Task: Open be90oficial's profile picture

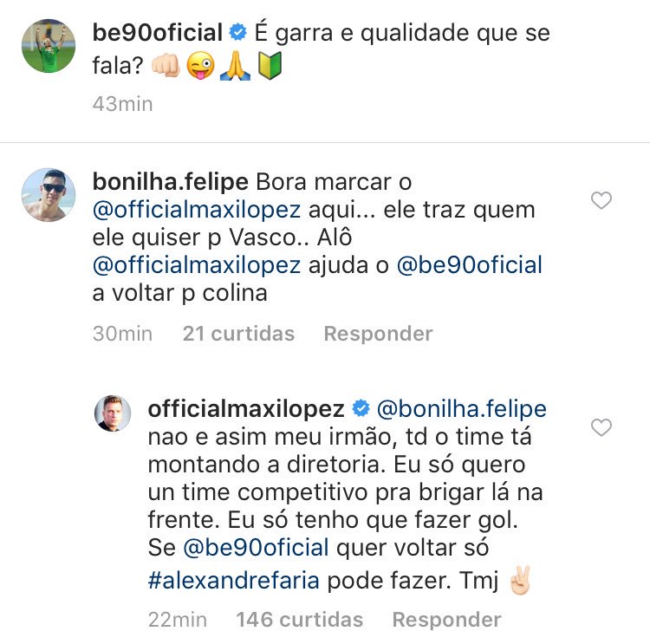Action: [48, 46]
